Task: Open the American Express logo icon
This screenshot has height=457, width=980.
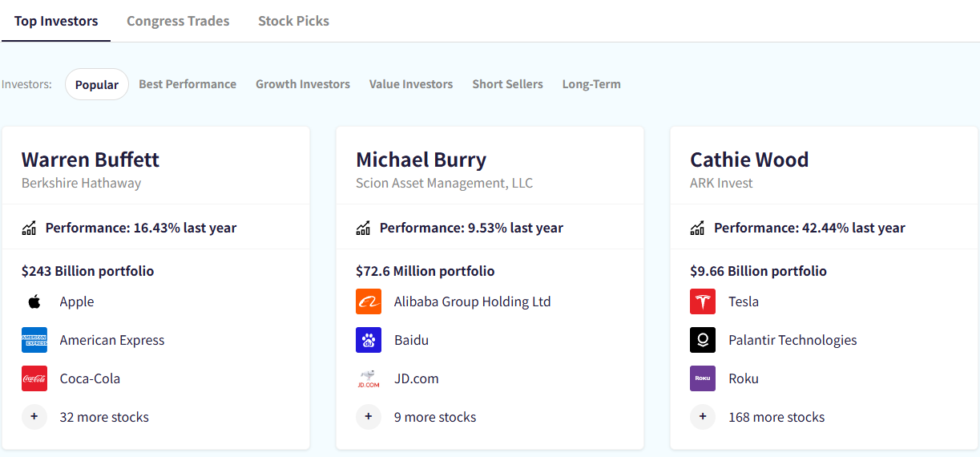Action: tap(34, 340)
